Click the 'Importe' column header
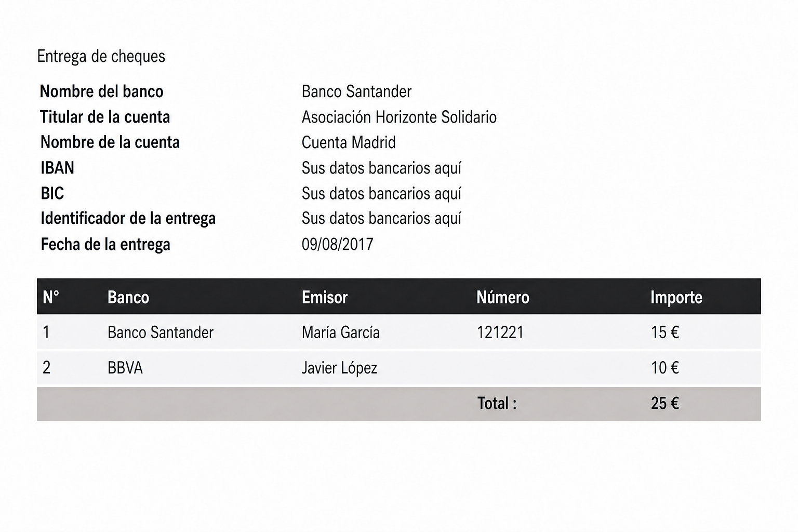Screen dimensions: 798x532 (676, 297)
